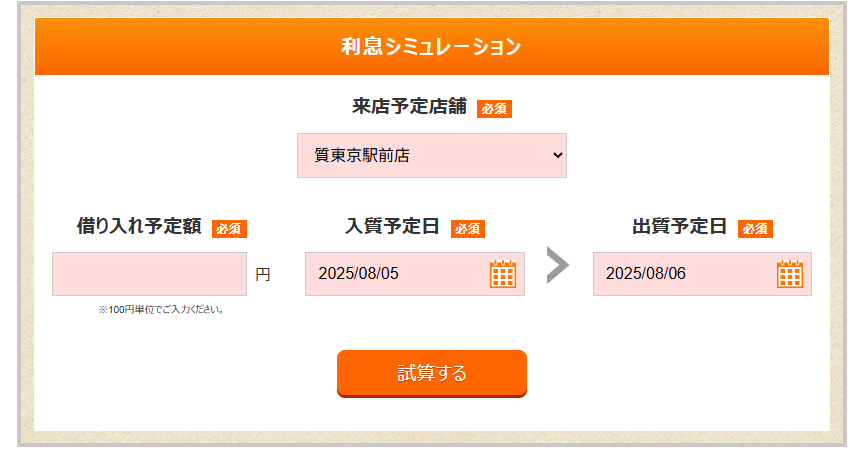
Task: Click the 必須 badge next to 入質予定日
Action: (468, 229)
